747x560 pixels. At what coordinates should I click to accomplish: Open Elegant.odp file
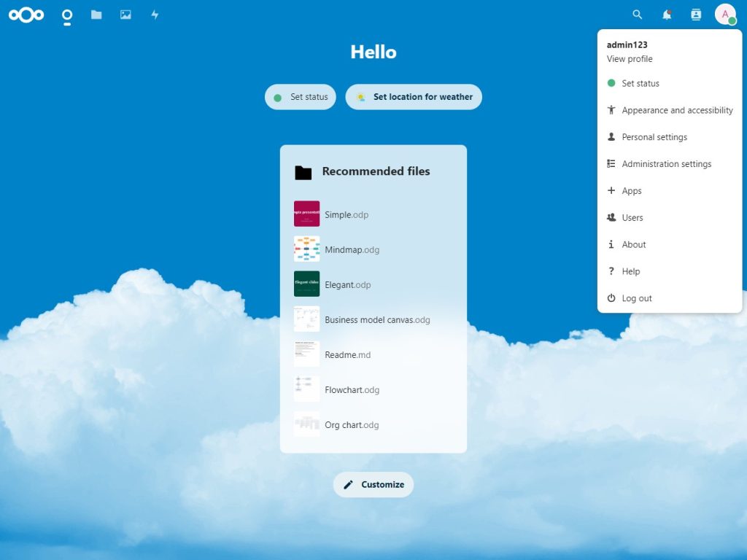point(373,284)
